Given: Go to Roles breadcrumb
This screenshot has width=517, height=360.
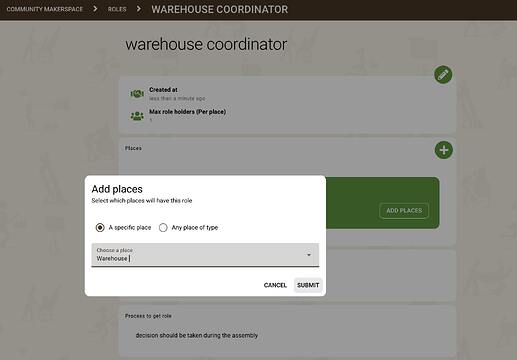Looking at the screenshot, I should [117, 9].
